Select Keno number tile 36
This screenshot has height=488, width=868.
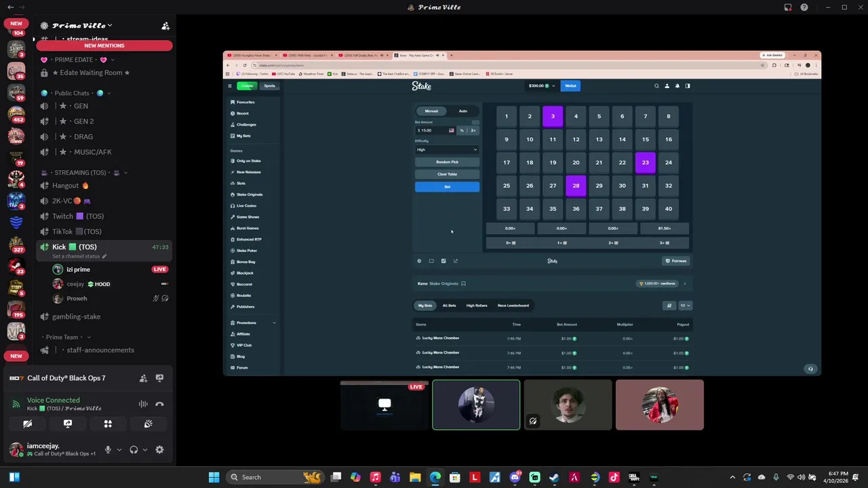[576, 209]
